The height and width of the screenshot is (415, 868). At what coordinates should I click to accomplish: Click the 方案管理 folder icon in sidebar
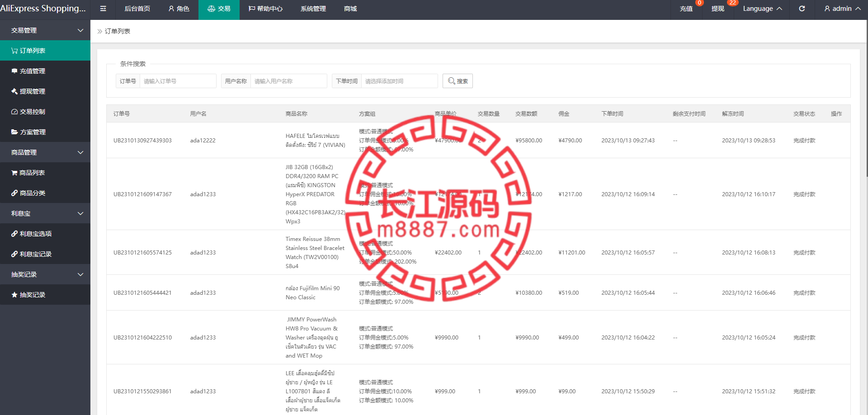pos(14,132)
